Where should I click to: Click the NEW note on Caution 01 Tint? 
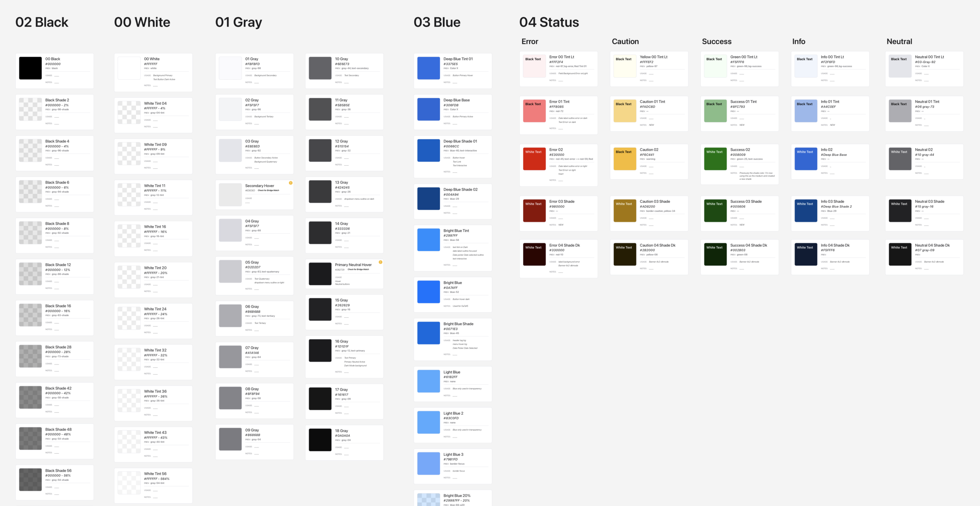tap(651, 125)
